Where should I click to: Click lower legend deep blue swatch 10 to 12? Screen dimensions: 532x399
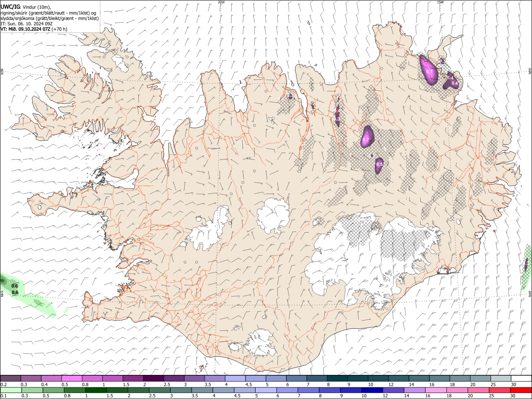pos(372,390)
